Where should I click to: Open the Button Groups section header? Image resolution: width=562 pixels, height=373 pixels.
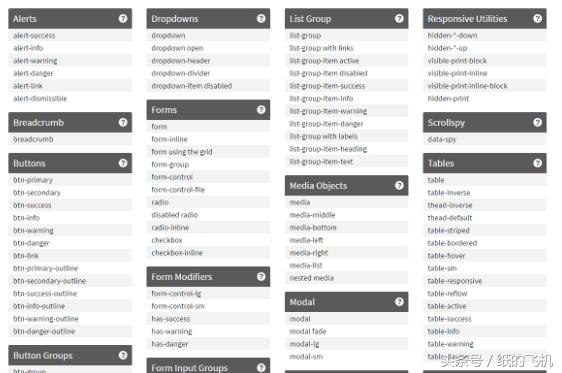click(70, 355)
